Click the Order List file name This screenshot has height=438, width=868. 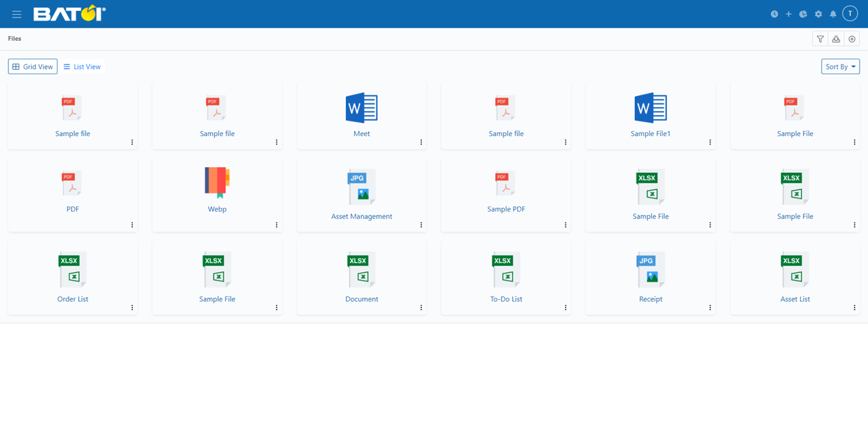tap(73, 299)
